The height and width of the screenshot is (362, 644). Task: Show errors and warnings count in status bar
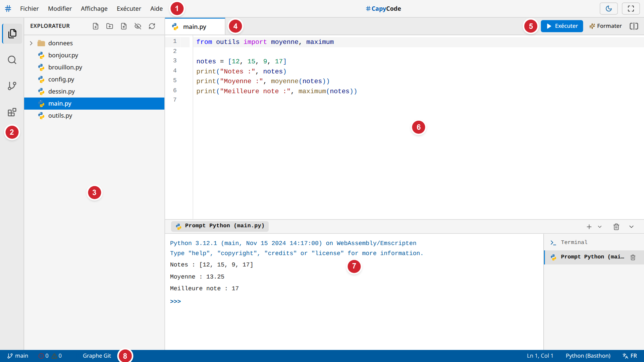point(50,356)
